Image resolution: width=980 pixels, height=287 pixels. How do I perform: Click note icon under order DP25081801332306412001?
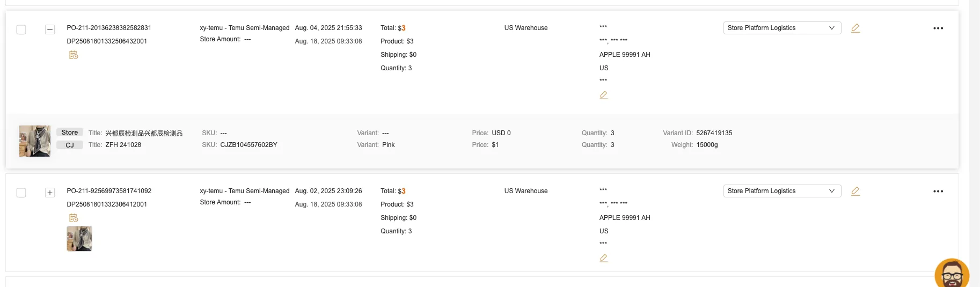[x=74, y=218]
